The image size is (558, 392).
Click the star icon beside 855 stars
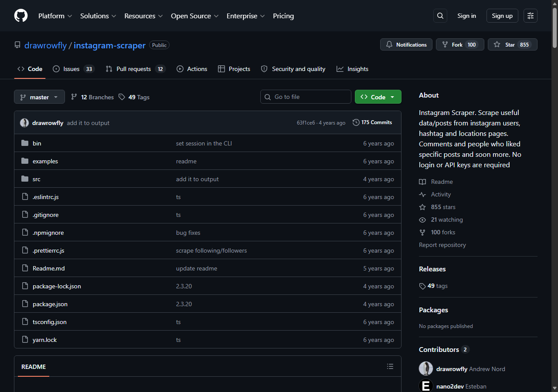(422, 207)
